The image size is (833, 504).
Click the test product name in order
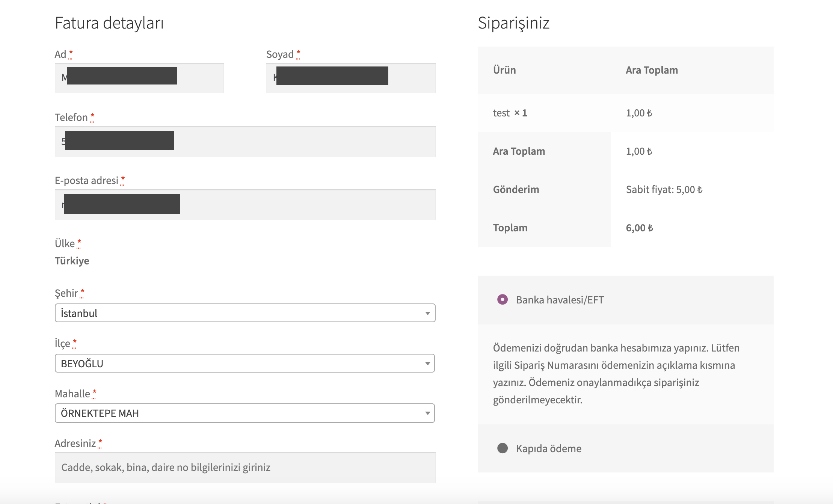(501, 113)
